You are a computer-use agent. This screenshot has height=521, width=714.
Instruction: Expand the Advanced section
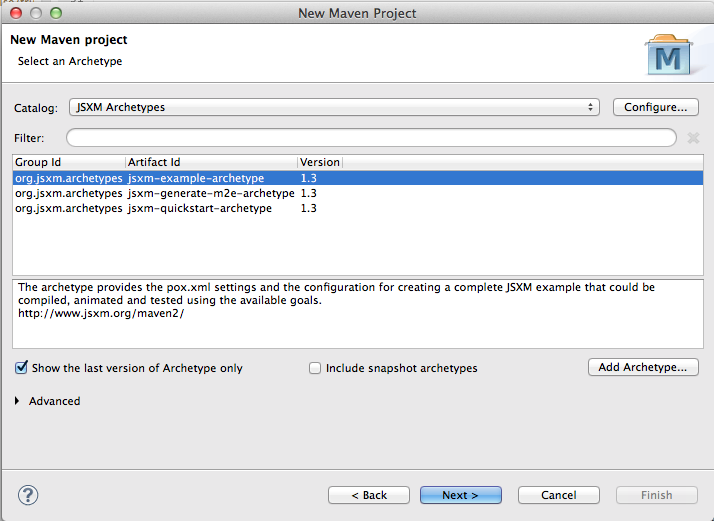[x=21, y=401]
